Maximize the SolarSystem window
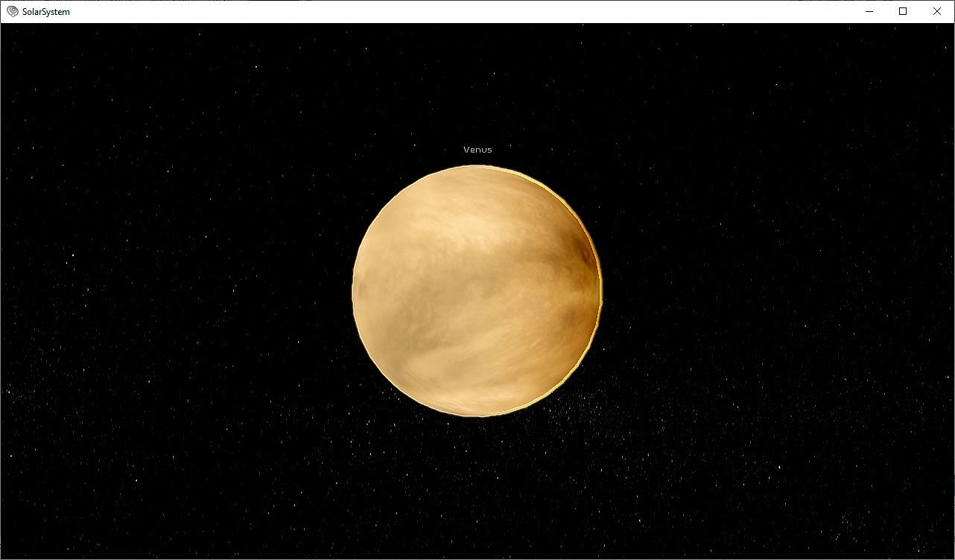The height and width of the screenshot is (560, 955). pyautogui.click(x=903, y=11)
